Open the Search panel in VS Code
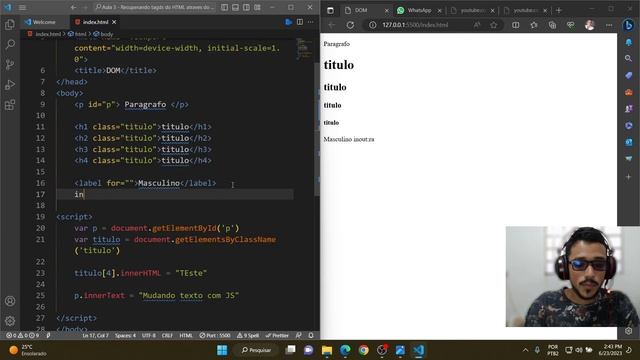This screenshot has height=360, width=640. (10, 44)
